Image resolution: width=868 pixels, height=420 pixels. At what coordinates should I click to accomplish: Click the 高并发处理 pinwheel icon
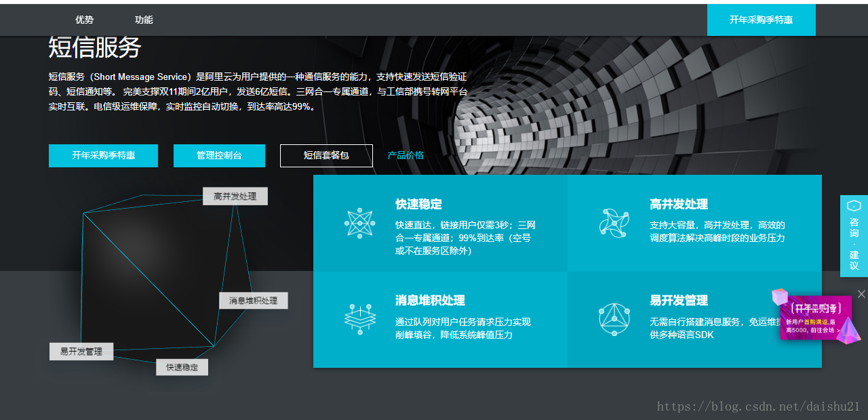click(x=614, y=223)
